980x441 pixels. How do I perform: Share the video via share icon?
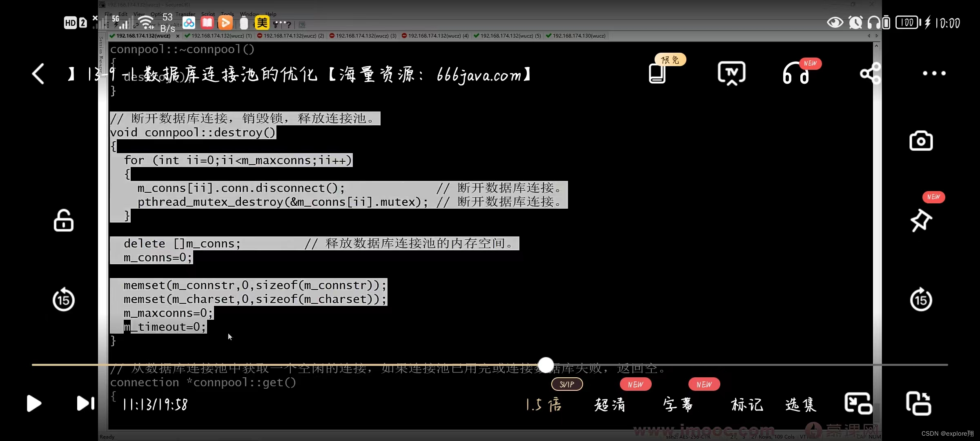pos(870,73)
